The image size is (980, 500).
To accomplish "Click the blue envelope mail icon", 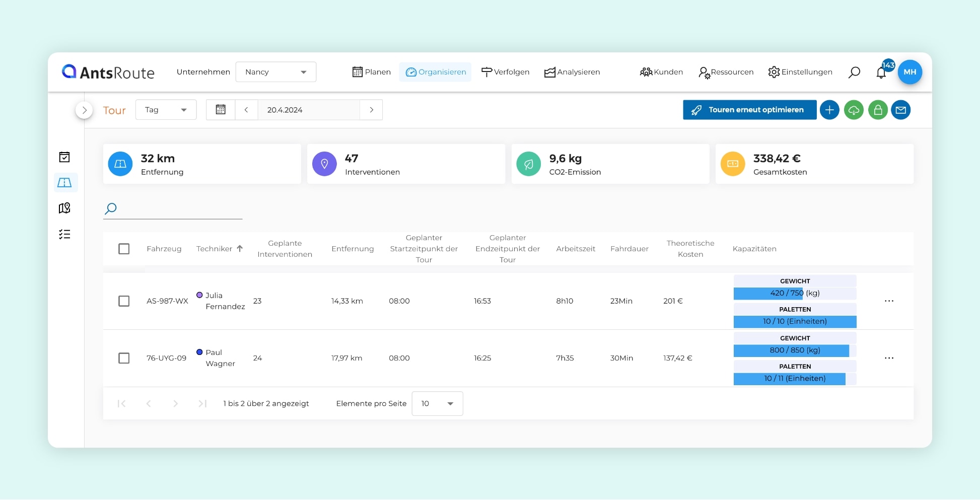I will click(901, 110).
